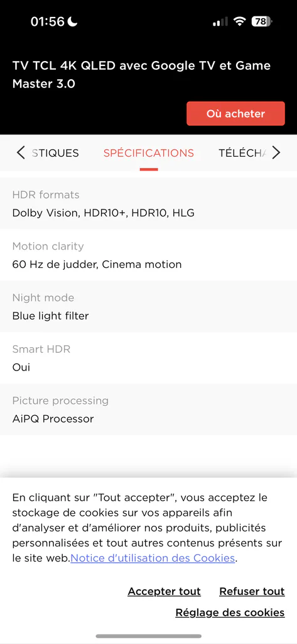
Task: Tap the product title TV TCL 4K QLED
Action: 141,75
